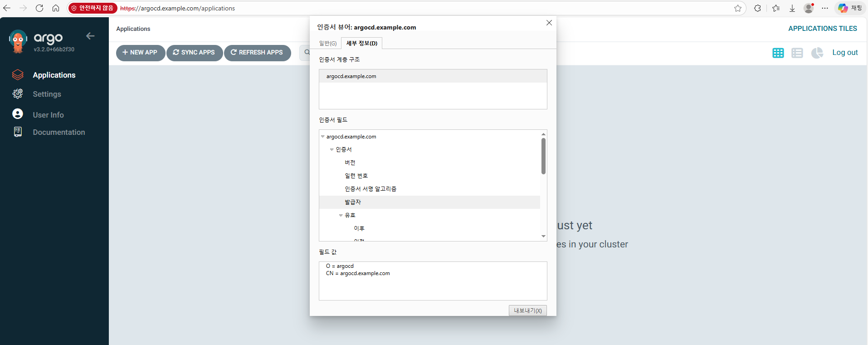Click User Info avatar icon
The image size is (868, 345).
click(x=18, y=113)
